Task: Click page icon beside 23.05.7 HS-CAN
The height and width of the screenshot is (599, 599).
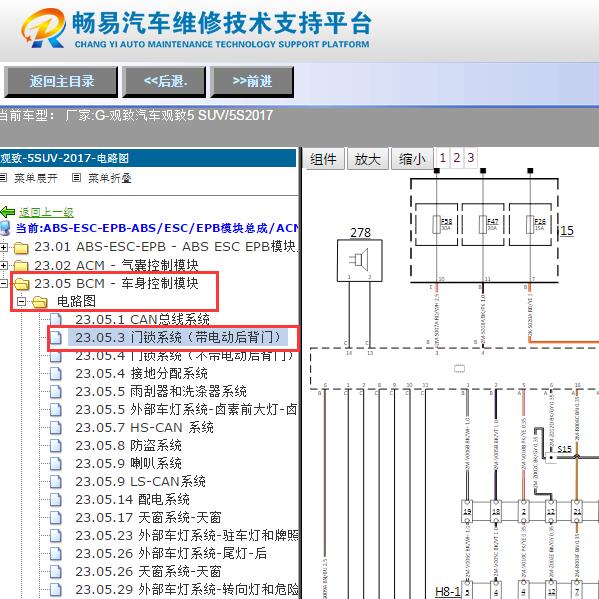Action: pos(56,427)
